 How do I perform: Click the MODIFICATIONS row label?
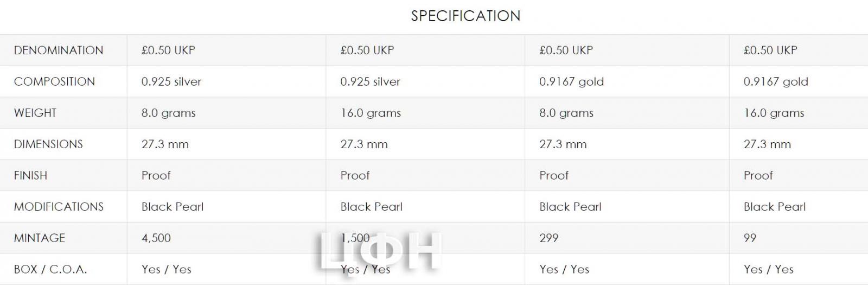pos(59,207)
